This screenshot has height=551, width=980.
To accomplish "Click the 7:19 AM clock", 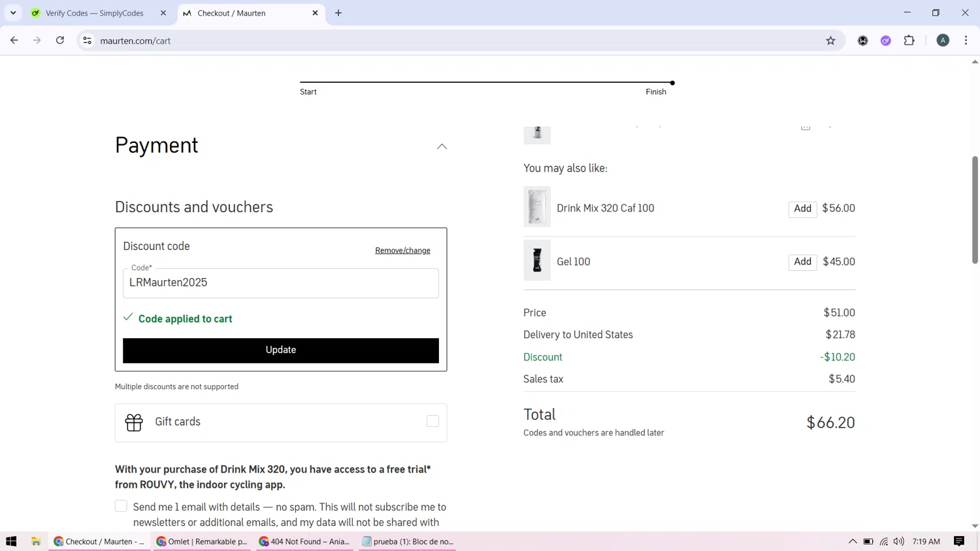I will click(x=926, y=541).
